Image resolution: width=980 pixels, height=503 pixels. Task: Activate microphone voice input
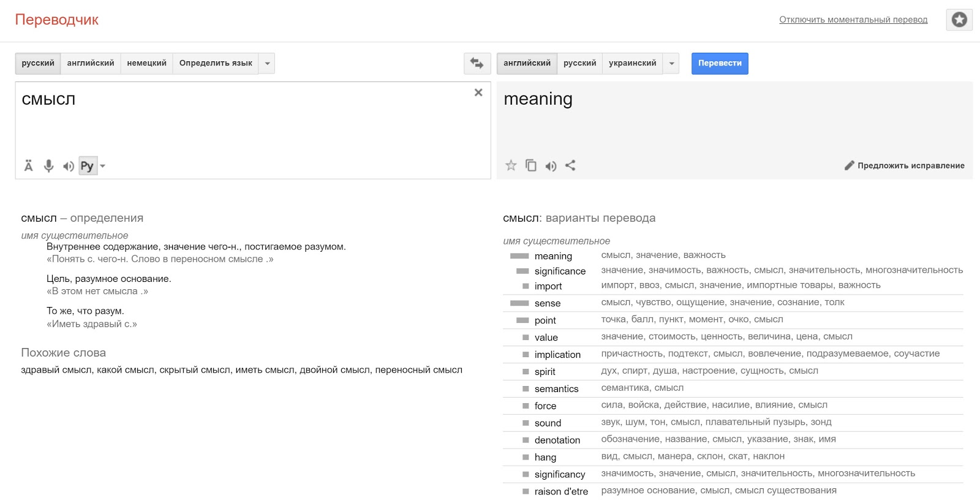click(48, 166)
